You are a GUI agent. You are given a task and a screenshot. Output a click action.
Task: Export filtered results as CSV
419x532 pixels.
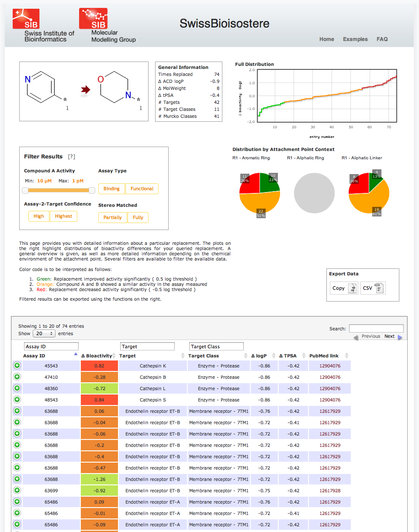point(373,288)
